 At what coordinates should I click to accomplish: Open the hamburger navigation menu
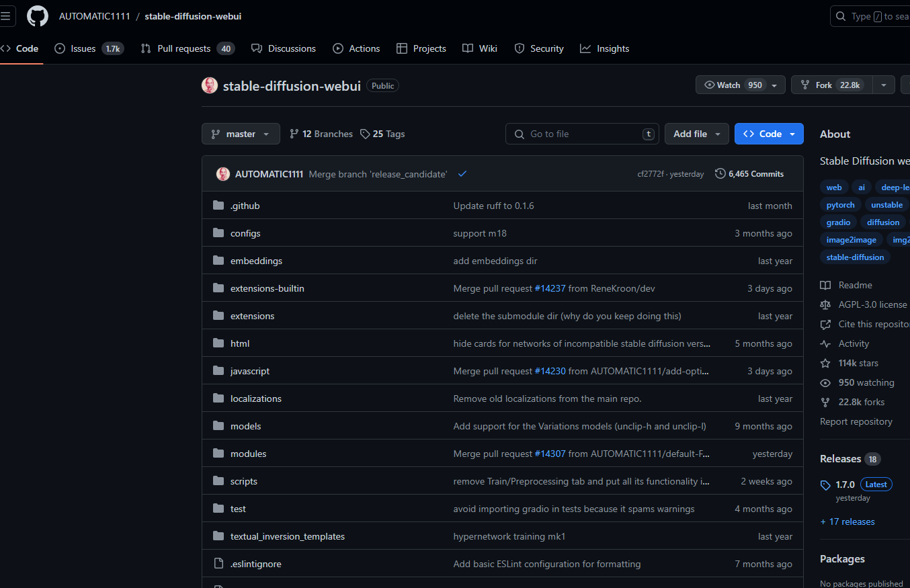5,16
